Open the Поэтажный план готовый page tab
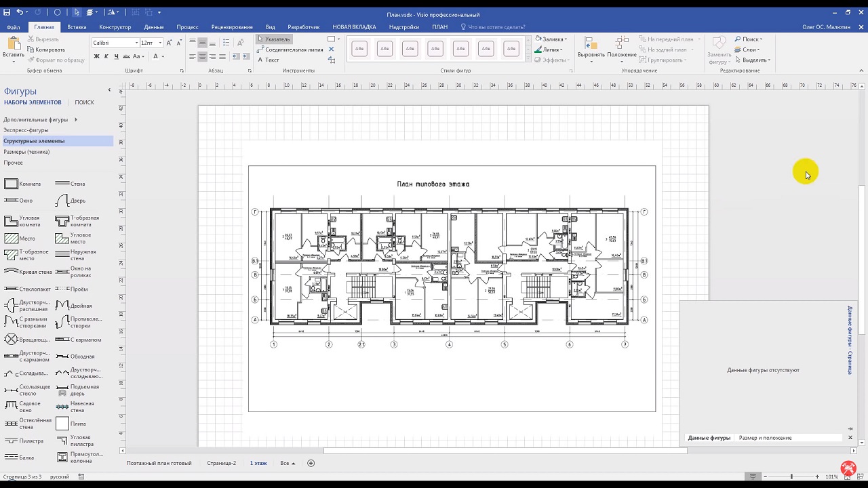Image resolution: width=868 pixels, height=488 pixels. point(159,463)
